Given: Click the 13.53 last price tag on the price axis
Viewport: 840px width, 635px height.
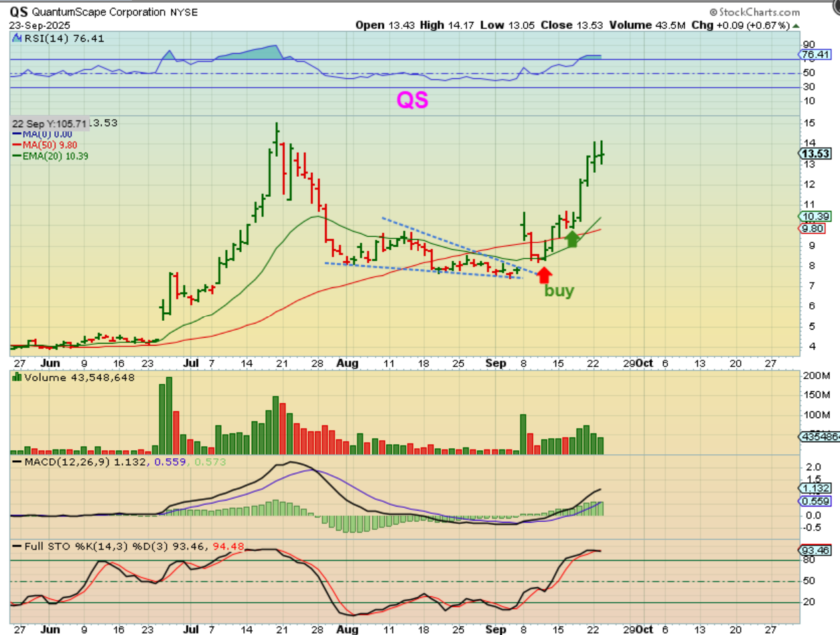Looking at the screenshot, I should 815,153.
